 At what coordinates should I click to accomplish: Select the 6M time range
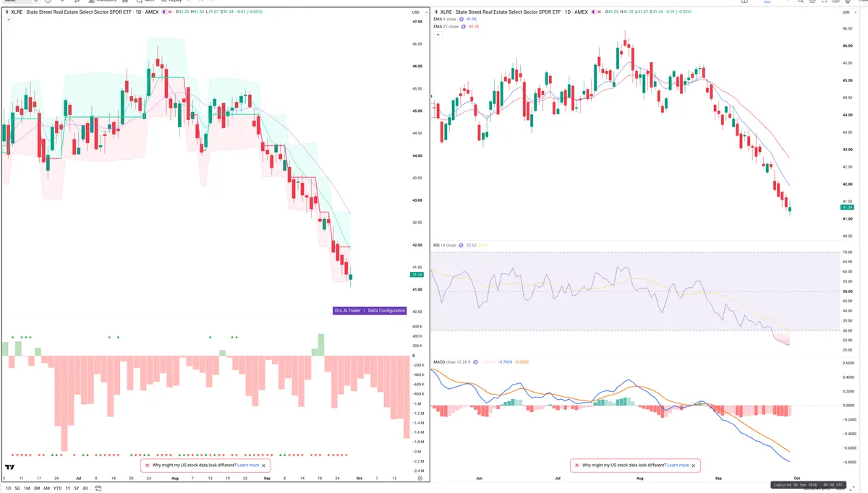pos(46,489)
